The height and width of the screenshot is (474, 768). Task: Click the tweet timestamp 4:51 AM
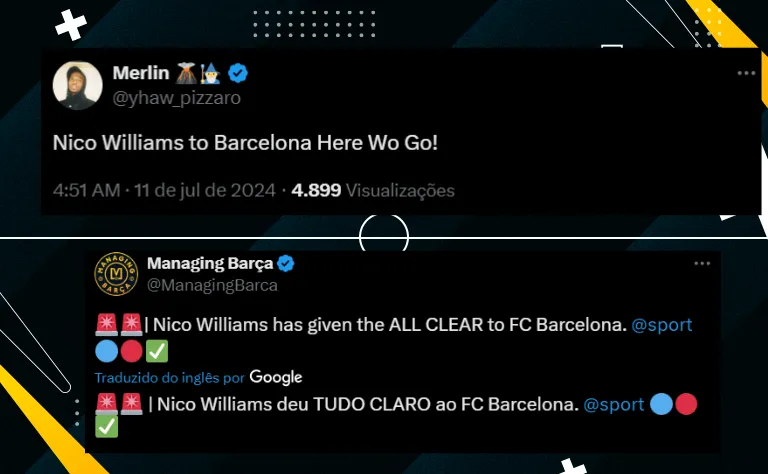coord(87,190)
